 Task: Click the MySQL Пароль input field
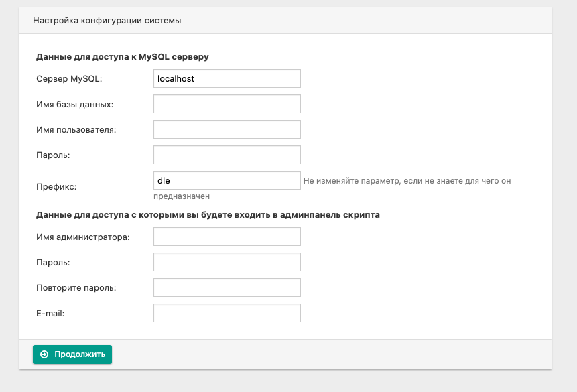(x=227, y=155)
